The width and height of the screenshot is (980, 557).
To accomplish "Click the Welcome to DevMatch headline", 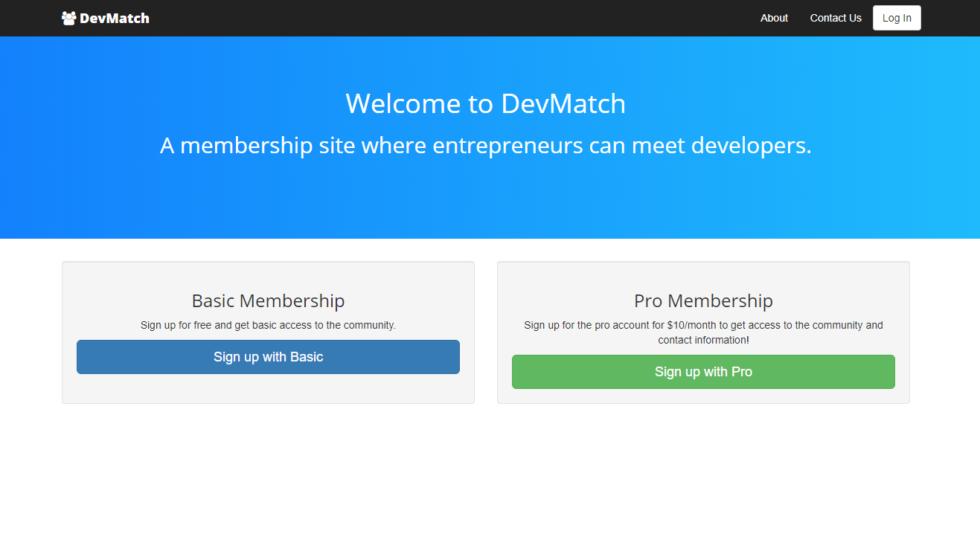I will pos(485,103).
